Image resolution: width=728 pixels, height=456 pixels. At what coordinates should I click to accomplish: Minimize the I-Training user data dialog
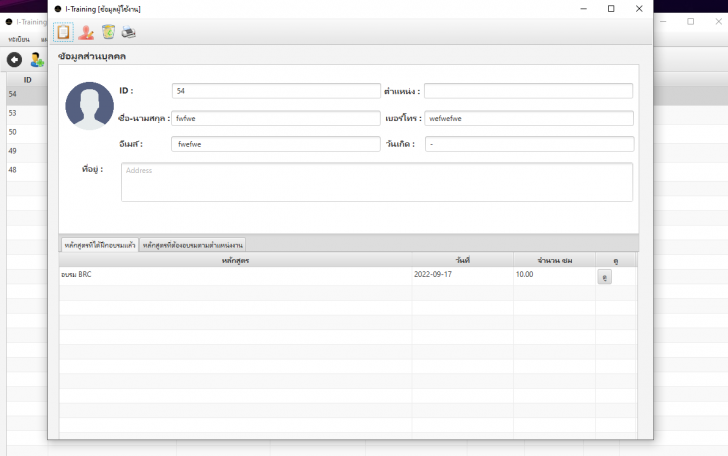[x=584, y=9]
